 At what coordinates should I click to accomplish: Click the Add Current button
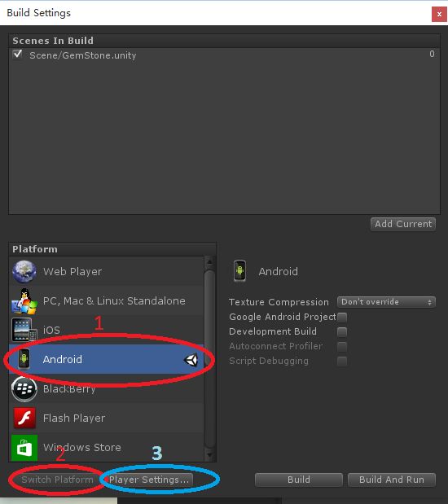pyautogui.click(x=403, y=224)
